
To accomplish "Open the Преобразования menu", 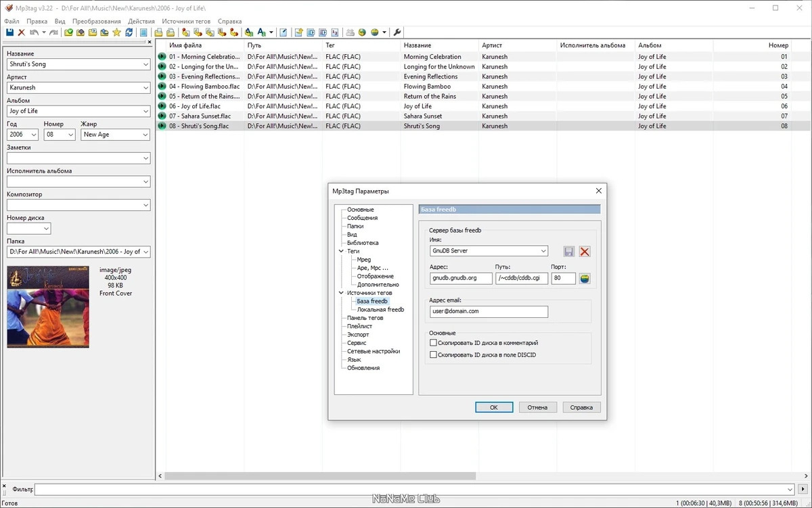I will (x=97, y=22).
